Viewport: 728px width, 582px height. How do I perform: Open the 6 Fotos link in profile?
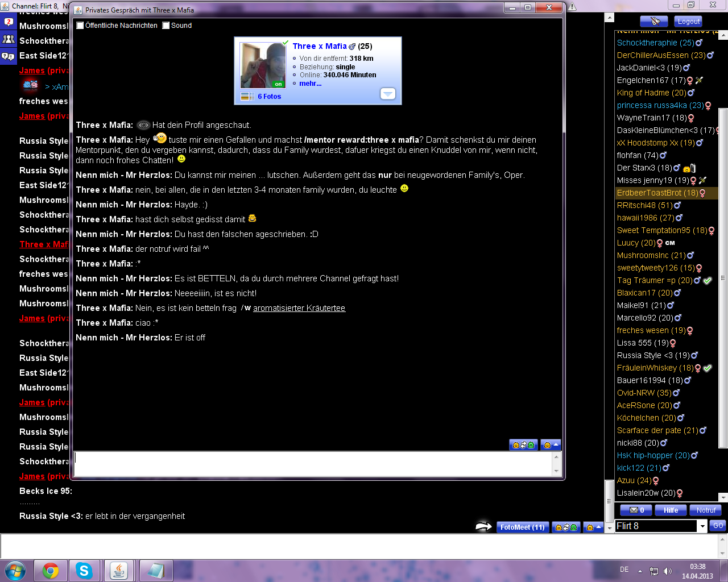[269, 97]
